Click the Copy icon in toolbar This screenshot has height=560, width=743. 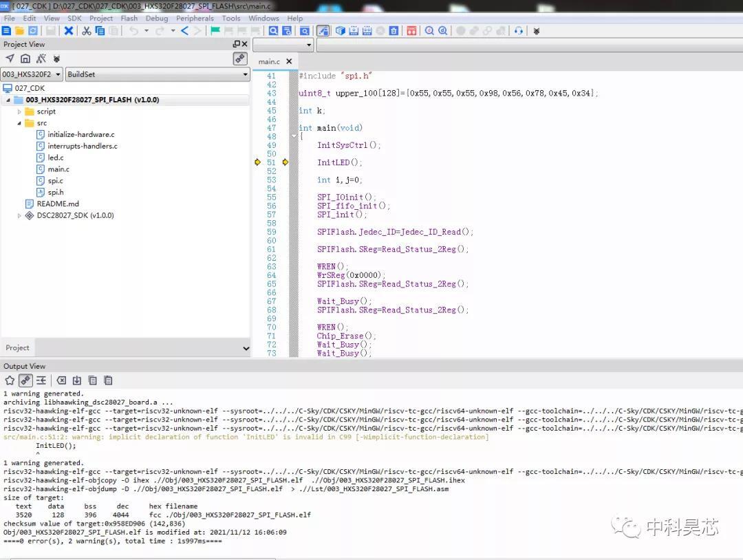(100, 31)
